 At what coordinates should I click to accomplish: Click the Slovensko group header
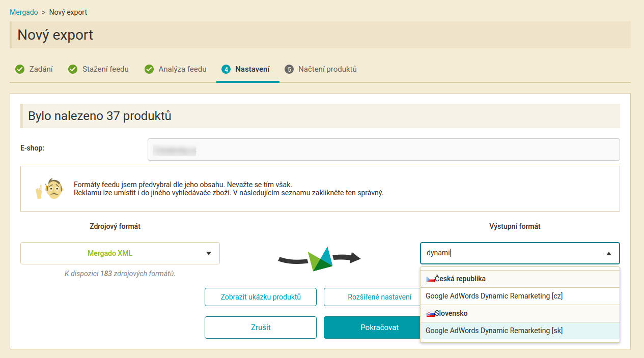[x=520, y=313]
